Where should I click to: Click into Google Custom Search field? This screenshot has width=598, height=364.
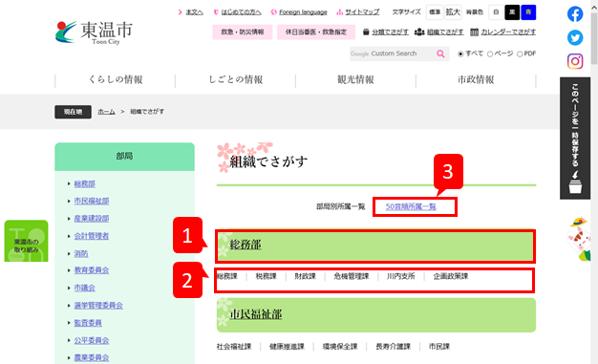[392, 54]
